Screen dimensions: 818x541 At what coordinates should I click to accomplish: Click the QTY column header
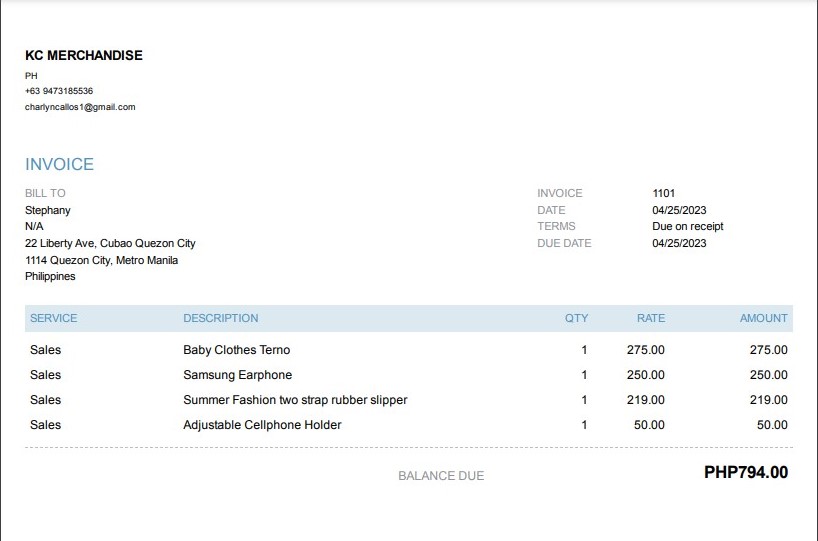coord(576,318)
